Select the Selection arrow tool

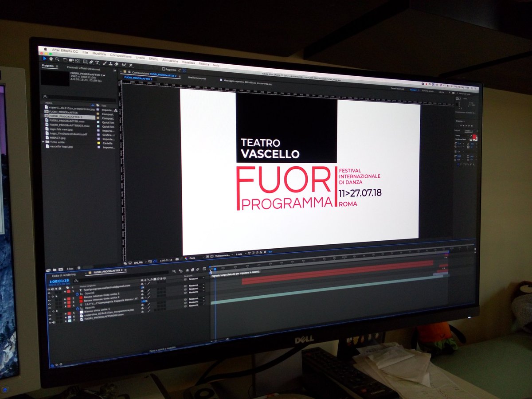click(45, 59)
